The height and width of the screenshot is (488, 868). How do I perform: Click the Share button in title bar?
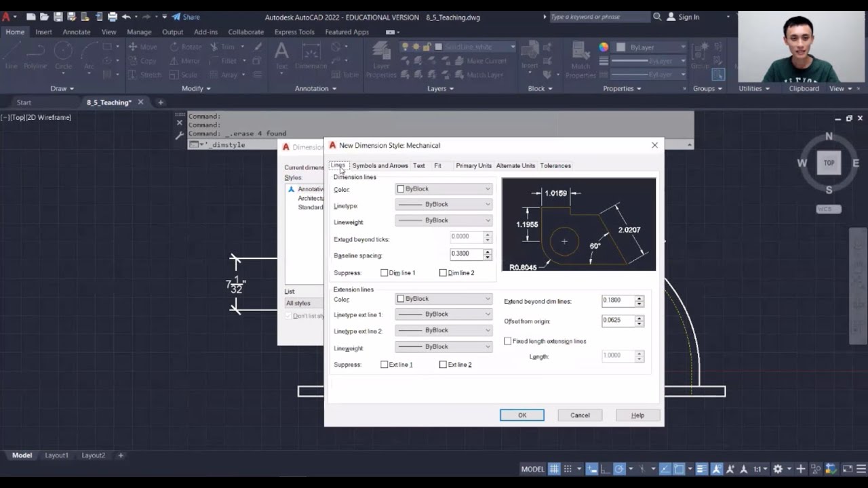click(x=185, y=16)
